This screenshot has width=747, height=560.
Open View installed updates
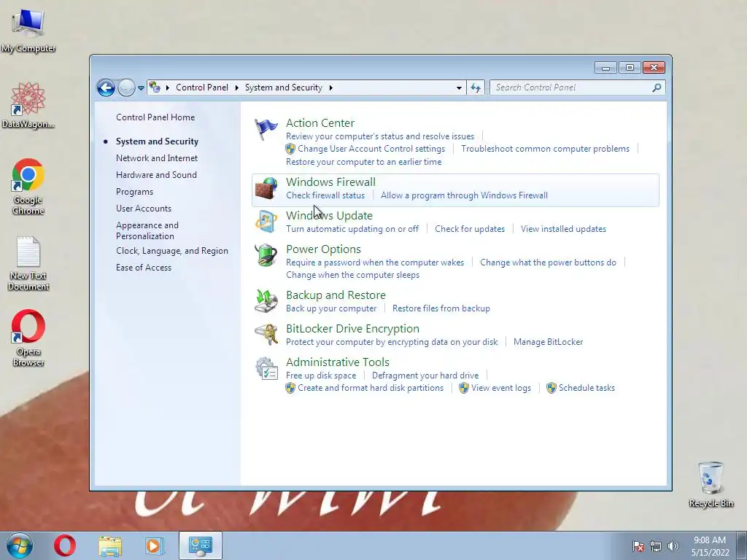pyautogui.click(x=563, y=229)
